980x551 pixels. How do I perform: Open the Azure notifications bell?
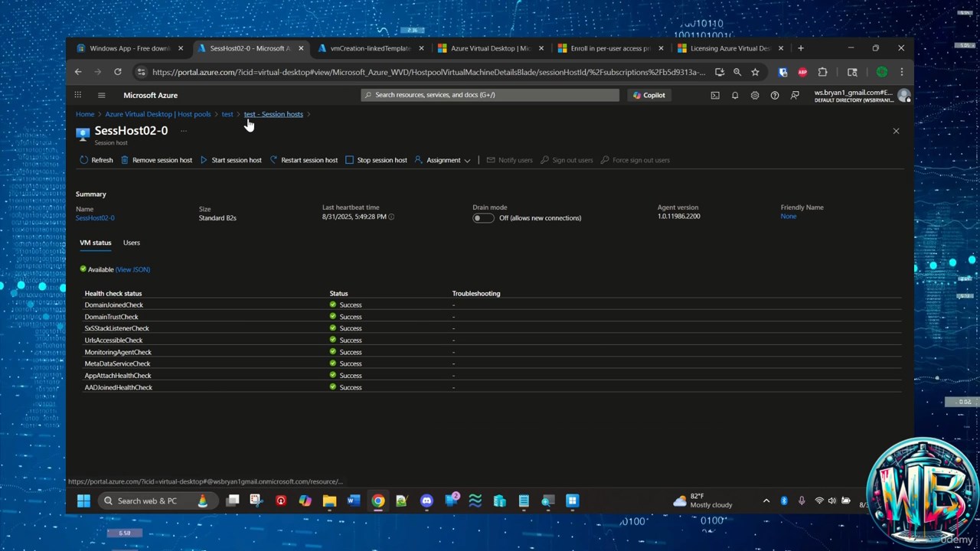735,95
